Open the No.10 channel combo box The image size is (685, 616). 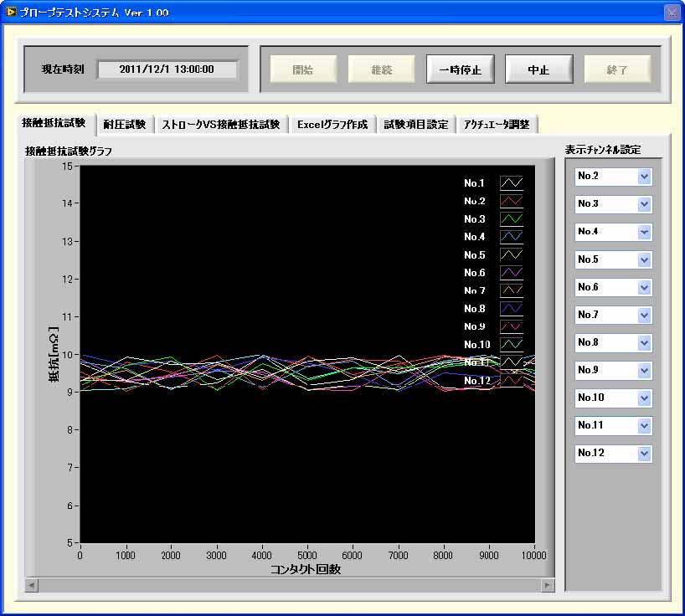[x=644, y=398]
